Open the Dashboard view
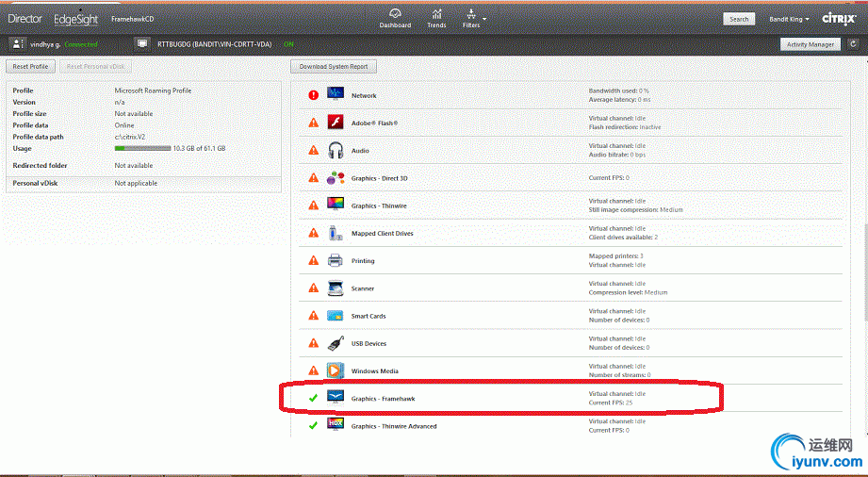The width and height of the screenshot is (868, 477). 395,18
